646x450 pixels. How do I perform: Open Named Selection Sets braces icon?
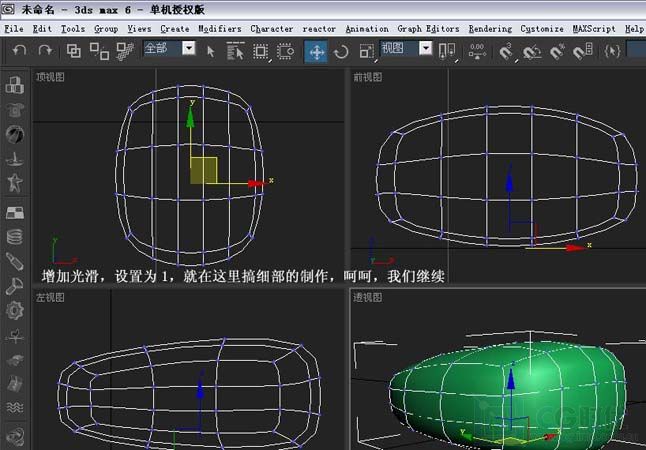point(612,51)
